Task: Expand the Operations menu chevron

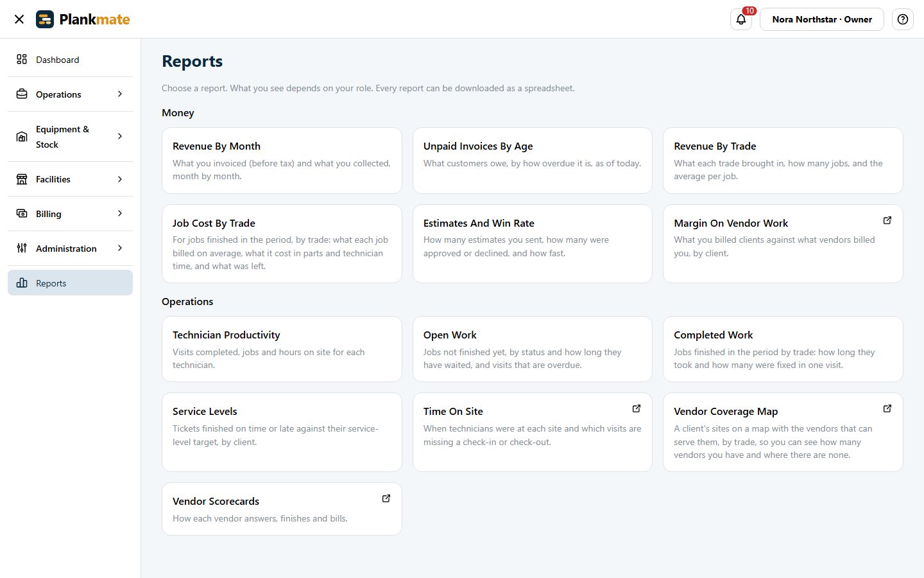Action: click(x=120, y=94)
